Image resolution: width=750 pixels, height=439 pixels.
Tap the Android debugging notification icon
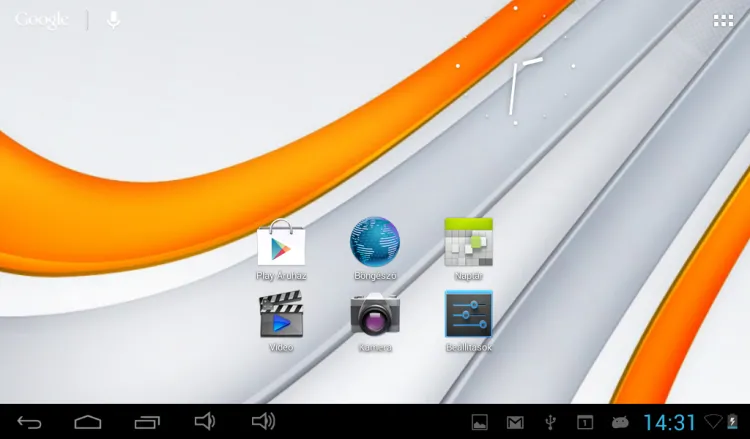pos(620,423)
